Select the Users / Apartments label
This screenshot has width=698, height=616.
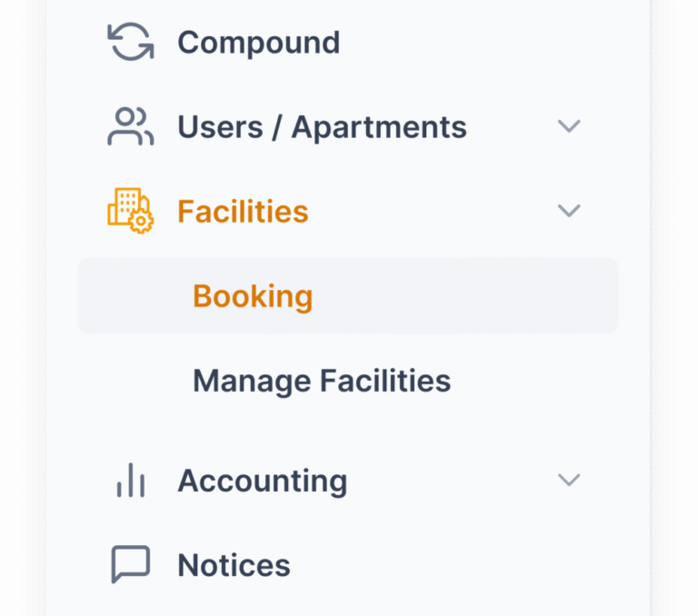pyautogui.click(x=322, y=127)
